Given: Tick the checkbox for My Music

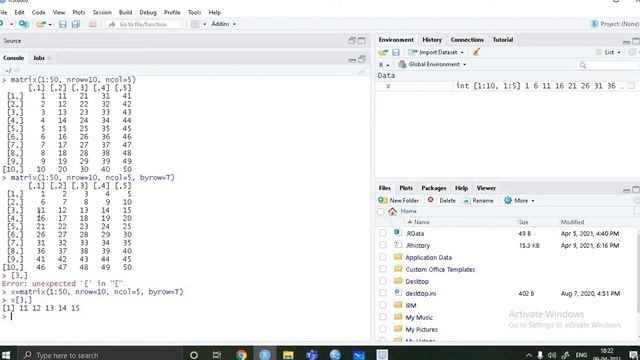Looking at the screenshot, I should [382, 317].
